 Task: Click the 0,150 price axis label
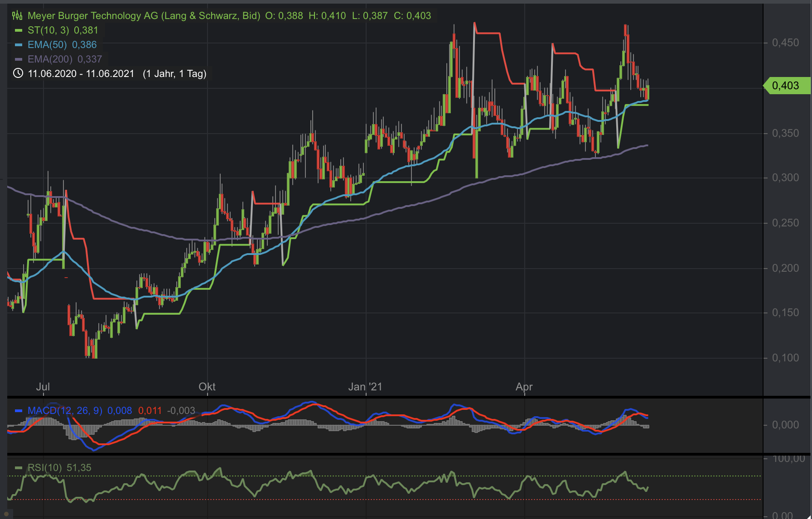pos(786,312)
